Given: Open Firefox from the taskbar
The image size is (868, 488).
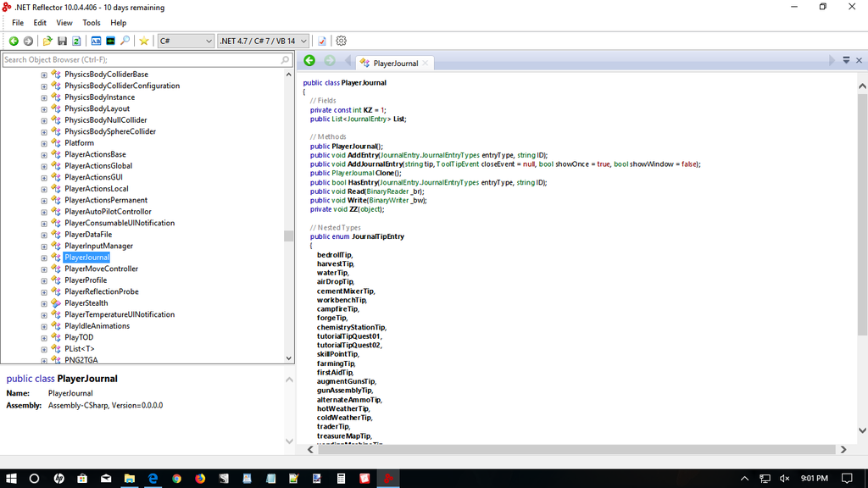Looking at the screenshot, I should point(200,479).
